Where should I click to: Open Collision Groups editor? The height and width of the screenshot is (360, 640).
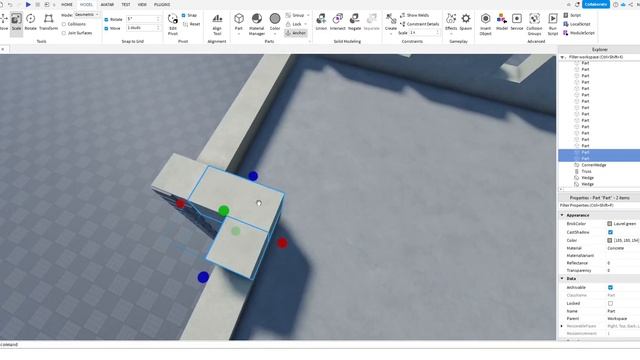coord(534,24)
